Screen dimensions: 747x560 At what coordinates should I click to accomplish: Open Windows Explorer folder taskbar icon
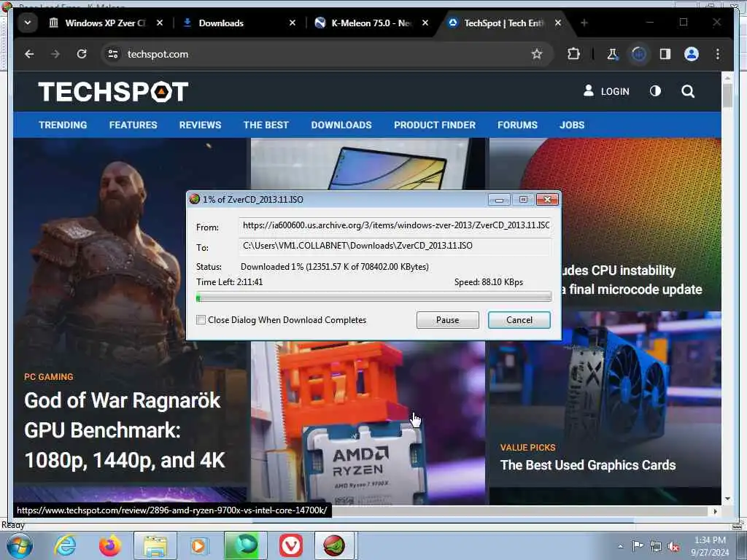tap(155, 545)
